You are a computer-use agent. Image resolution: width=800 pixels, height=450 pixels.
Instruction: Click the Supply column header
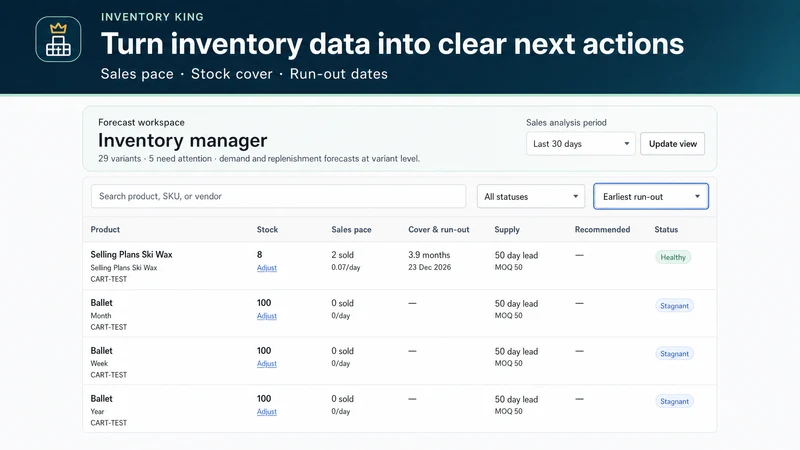(507, 230)
